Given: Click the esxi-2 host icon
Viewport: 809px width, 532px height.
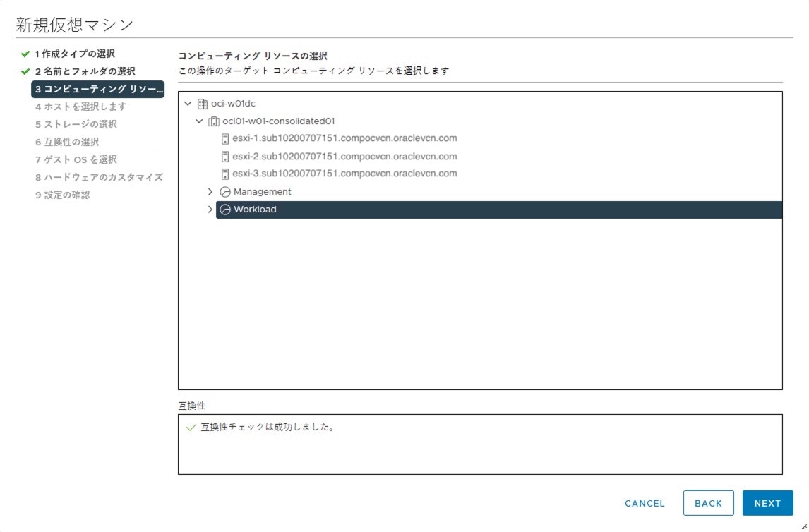Looking at the screenshot, I should [225, 157].
